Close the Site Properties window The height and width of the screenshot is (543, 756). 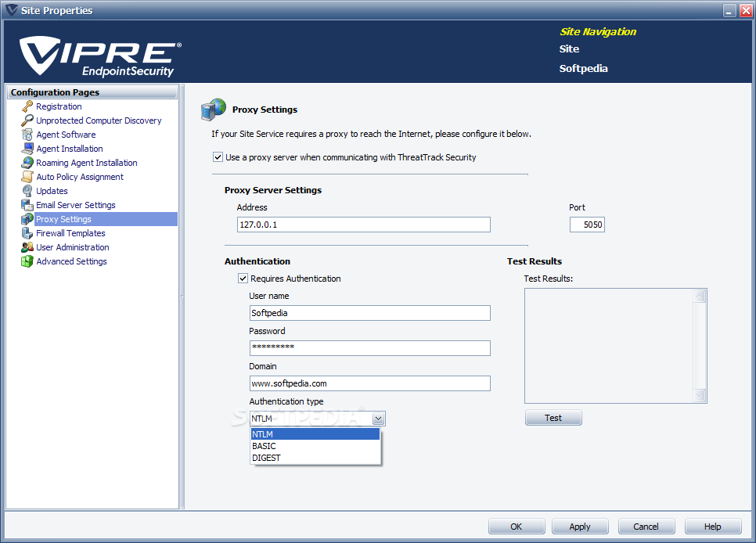(x=746, y=11)
